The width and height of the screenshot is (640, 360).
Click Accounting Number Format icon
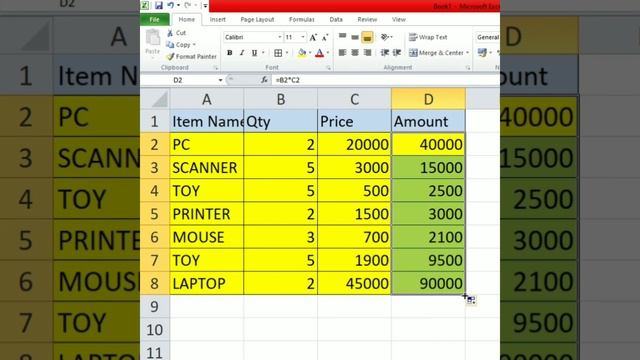(x=482, y=53)
